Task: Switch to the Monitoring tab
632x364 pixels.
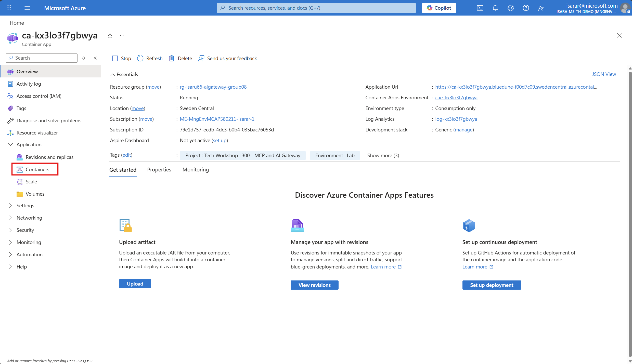Action: (x=196, y=170)
